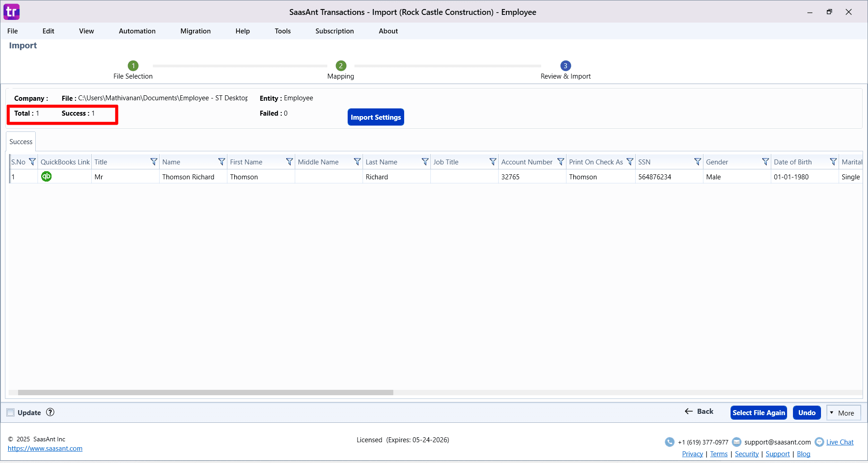This screenshot has height=463, width=868.
Task: Click the Live Chat bubble icon
Action: coord(819,442)
